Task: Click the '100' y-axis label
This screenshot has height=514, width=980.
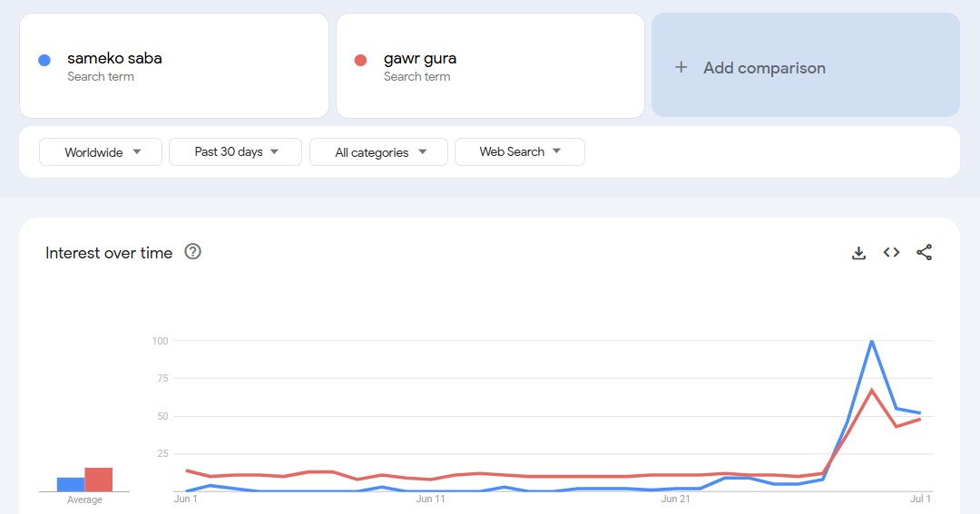Action: coord(160,341)
